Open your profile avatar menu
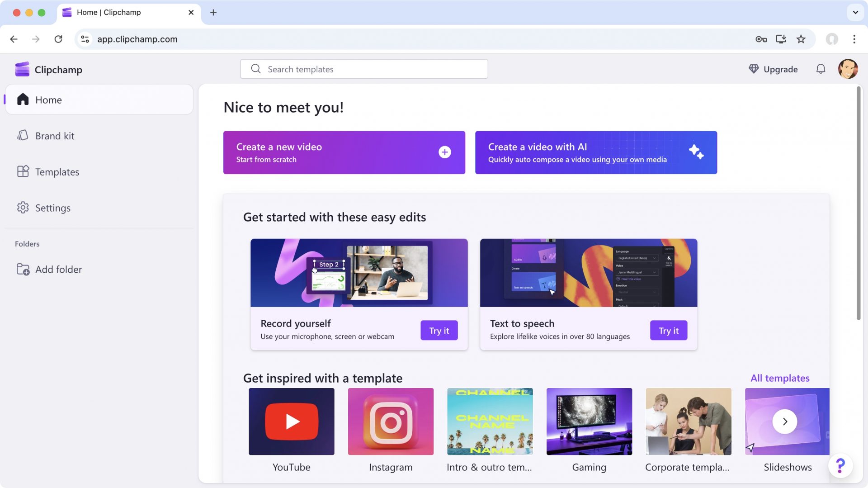Viewport: 868px width, 488px height. pos(849,69)
